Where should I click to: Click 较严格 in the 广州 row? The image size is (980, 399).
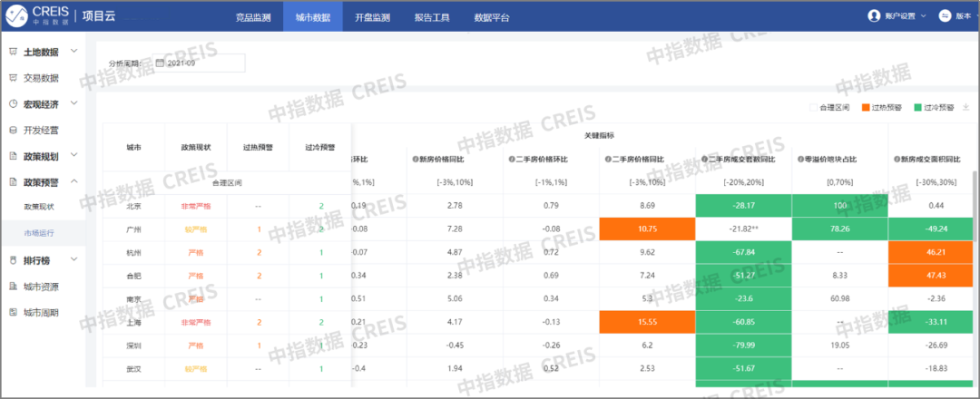(196, 229)
